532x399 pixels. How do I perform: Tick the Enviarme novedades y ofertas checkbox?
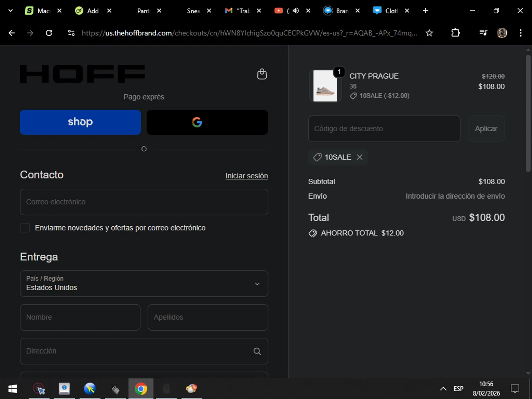click(25, 228)
